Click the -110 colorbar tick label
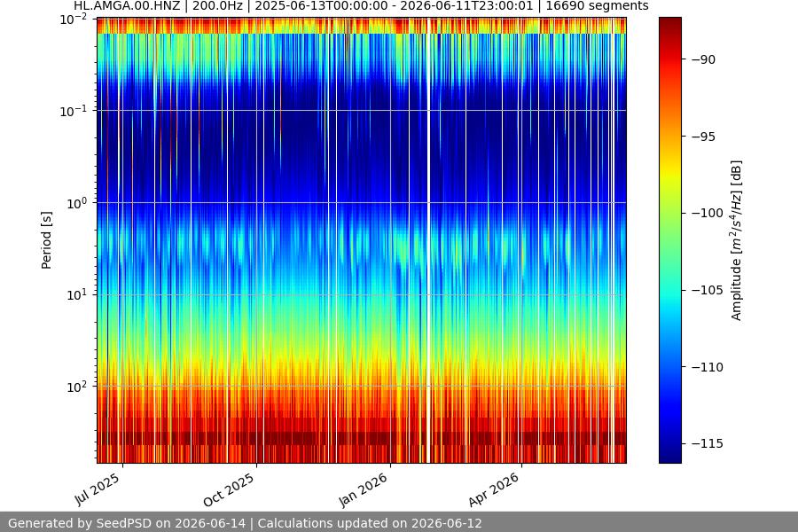This screenshot has width=798, height=532. 708,366
